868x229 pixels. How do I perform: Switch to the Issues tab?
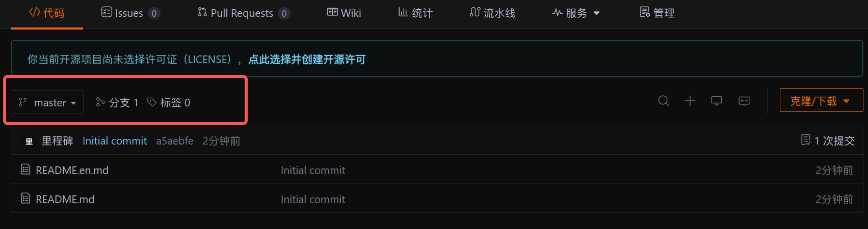coord(130,13)
